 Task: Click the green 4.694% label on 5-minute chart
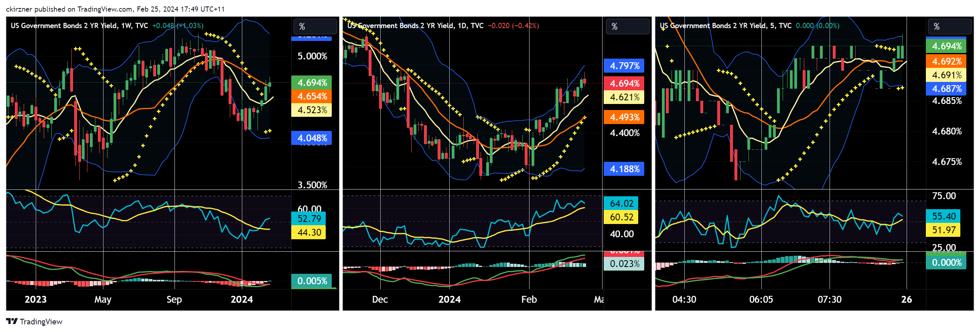point(946,46)
